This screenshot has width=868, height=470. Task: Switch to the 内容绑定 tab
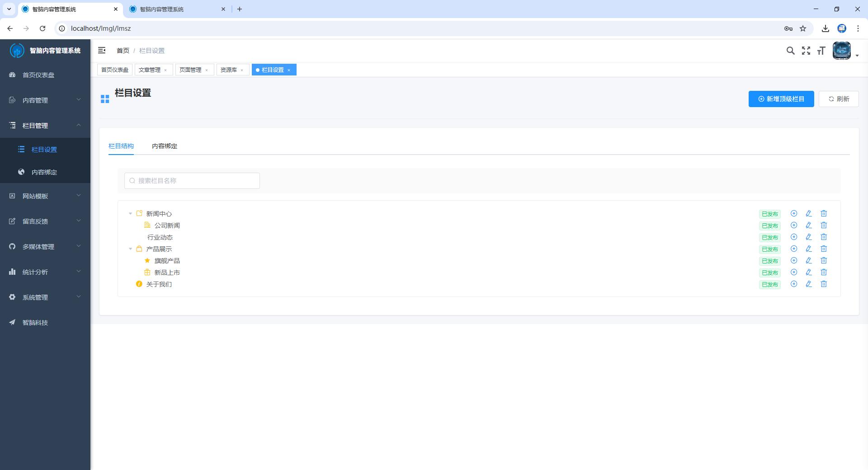[x=164, y=146]
